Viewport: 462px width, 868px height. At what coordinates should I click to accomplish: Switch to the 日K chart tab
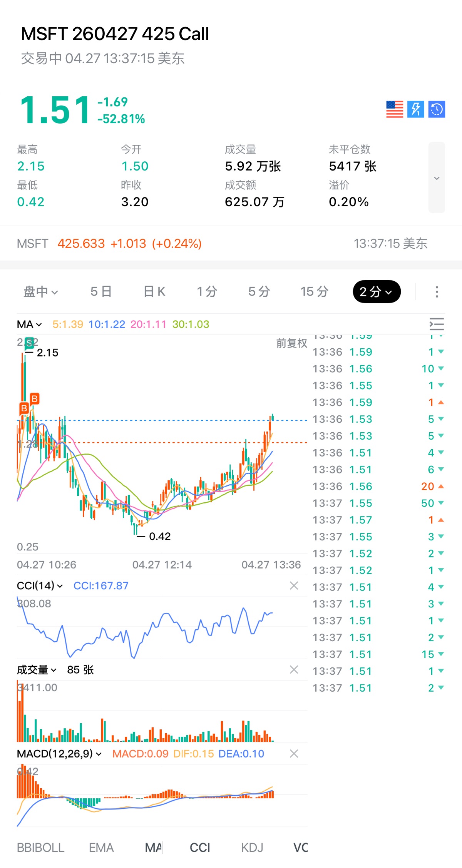pyautogui.click(x=154, y=292)
